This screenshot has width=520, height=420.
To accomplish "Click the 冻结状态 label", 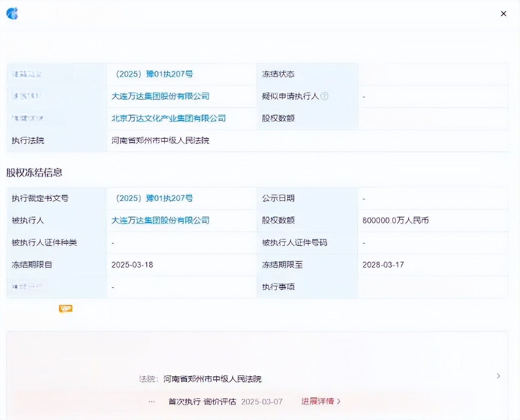I will coord(278,74).
